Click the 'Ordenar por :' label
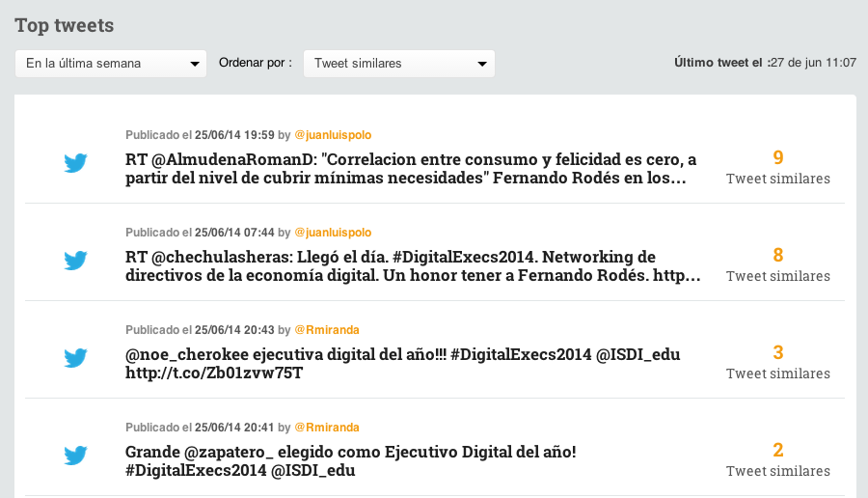 (256, 63)
